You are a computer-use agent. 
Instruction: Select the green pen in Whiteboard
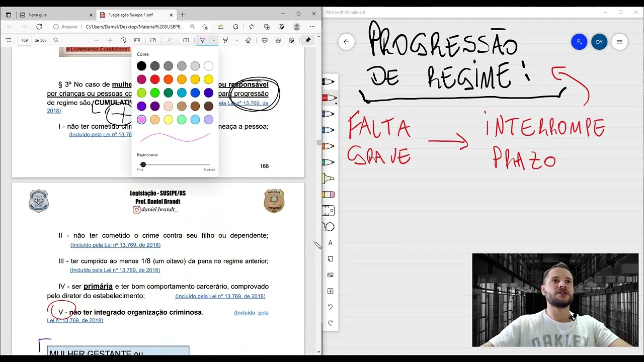click(x=329, y=162)
